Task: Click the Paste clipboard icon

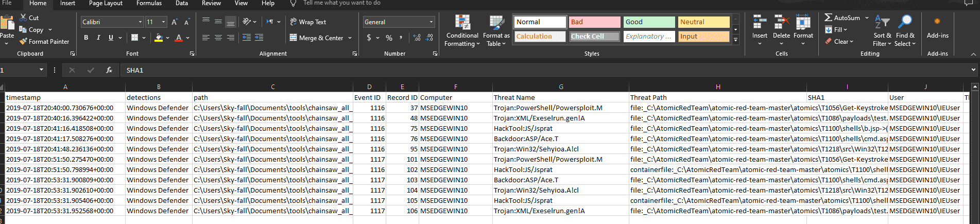Action: click(7, 23)
